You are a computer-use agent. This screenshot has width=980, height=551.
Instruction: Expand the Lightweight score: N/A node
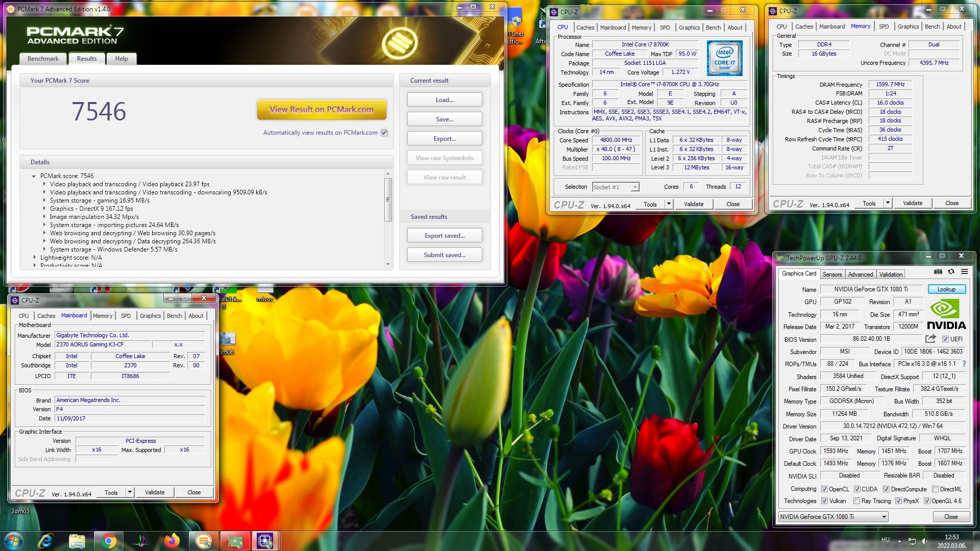(34, 258)
